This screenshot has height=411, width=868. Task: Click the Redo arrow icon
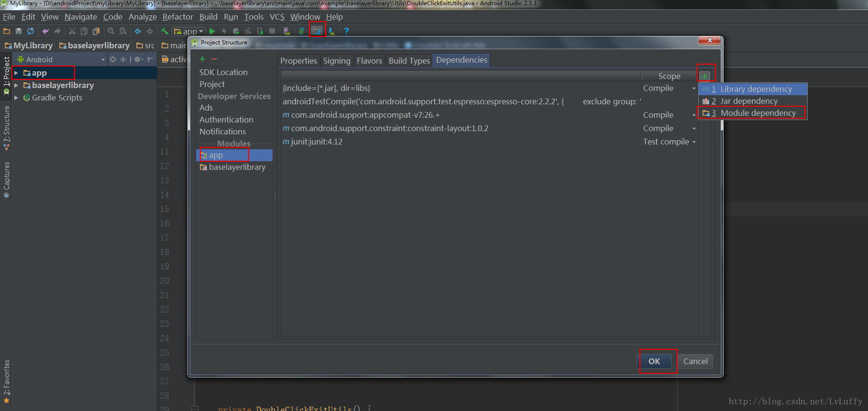click(57, 31)
